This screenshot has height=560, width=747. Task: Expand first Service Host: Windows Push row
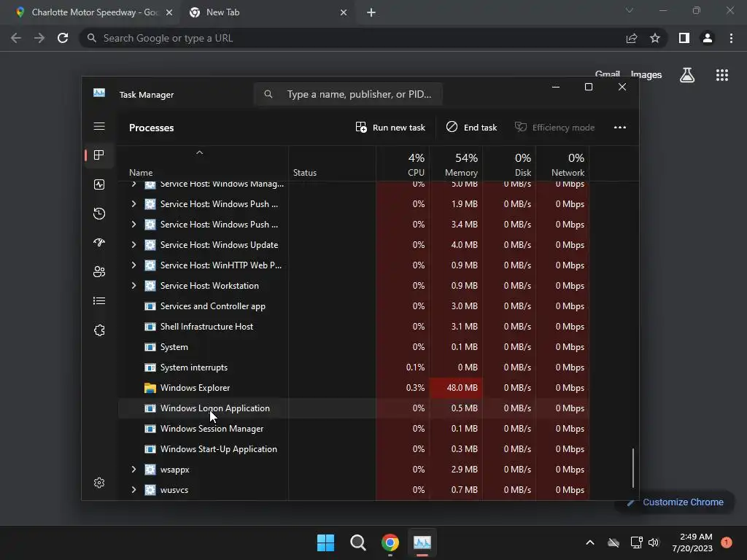(133, 204)
